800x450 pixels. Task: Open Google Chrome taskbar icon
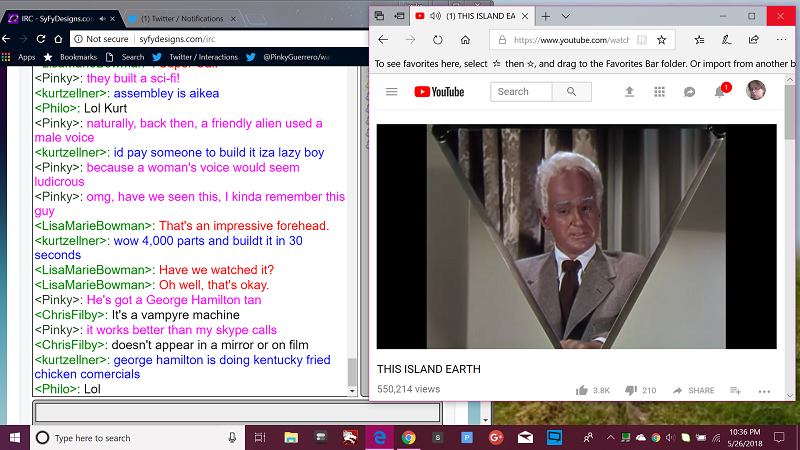click(408, 438)
